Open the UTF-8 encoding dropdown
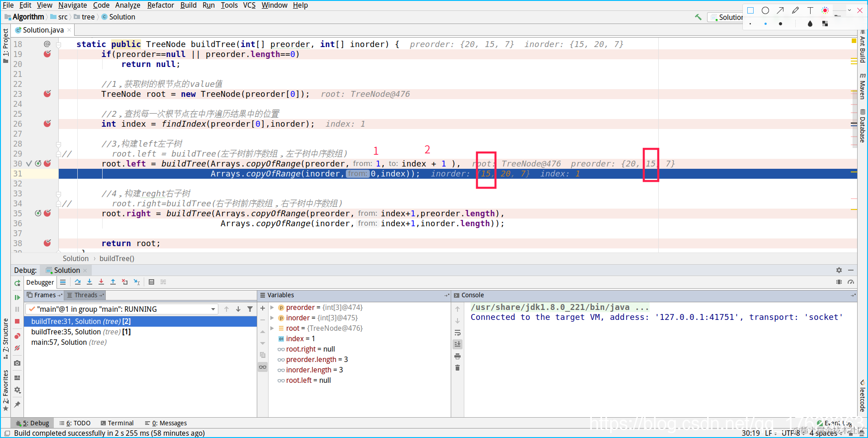Image resolution: width=868 pixels, height=438 pixels. (x=793, y=433)
